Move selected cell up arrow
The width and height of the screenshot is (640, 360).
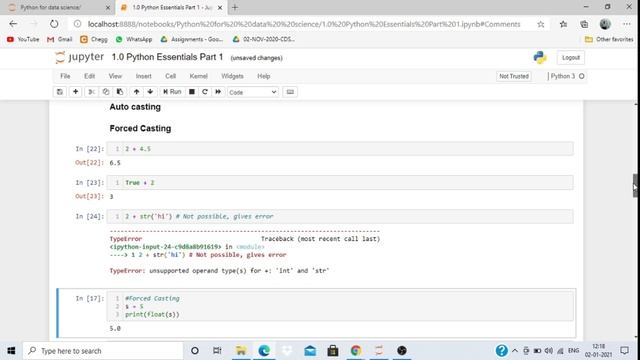(136, 92)
